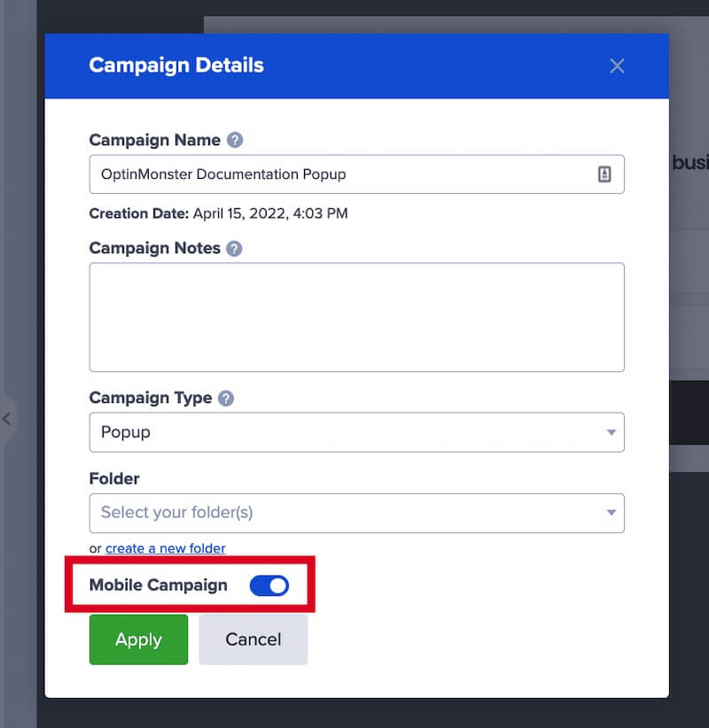This screenshot has width=709, height=728.
Task: Open the Campaign Notes help tooltip
Action: pos(234,249)
